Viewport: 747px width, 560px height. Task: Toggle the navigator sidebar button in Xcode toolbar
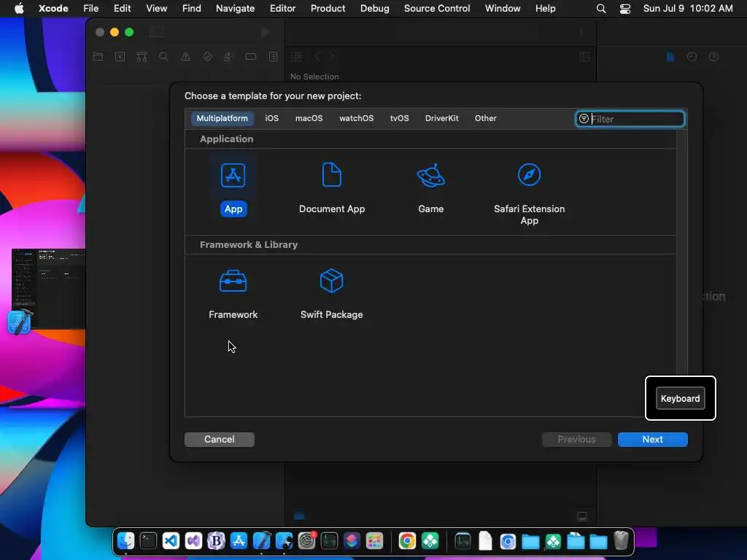pyautogui.click(x=156, y=32)
